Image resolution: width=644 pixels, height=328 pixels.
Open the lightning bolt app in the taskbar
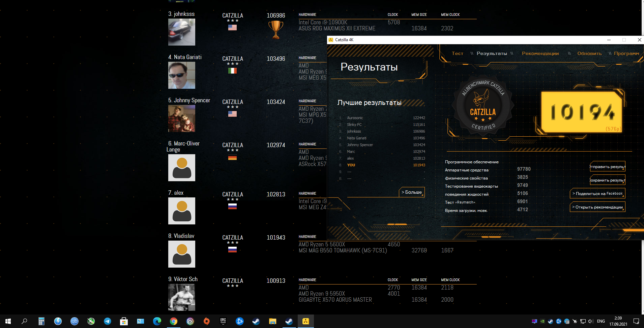58,321
